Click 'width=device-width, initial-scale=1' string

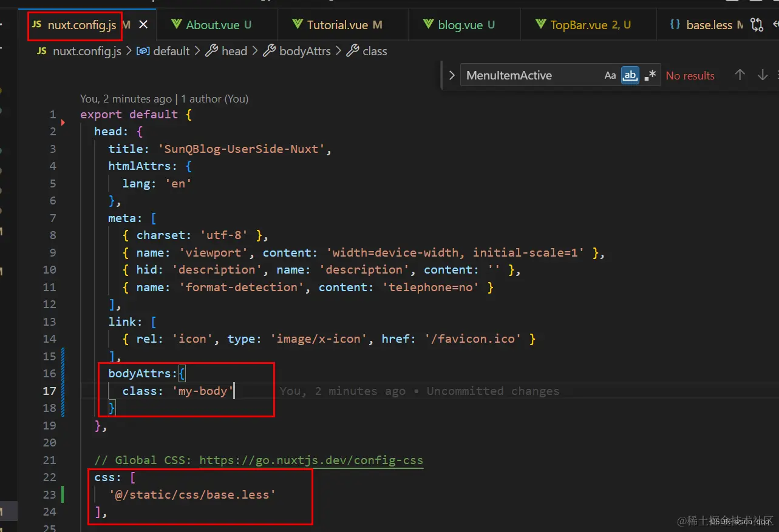[457, 253]
